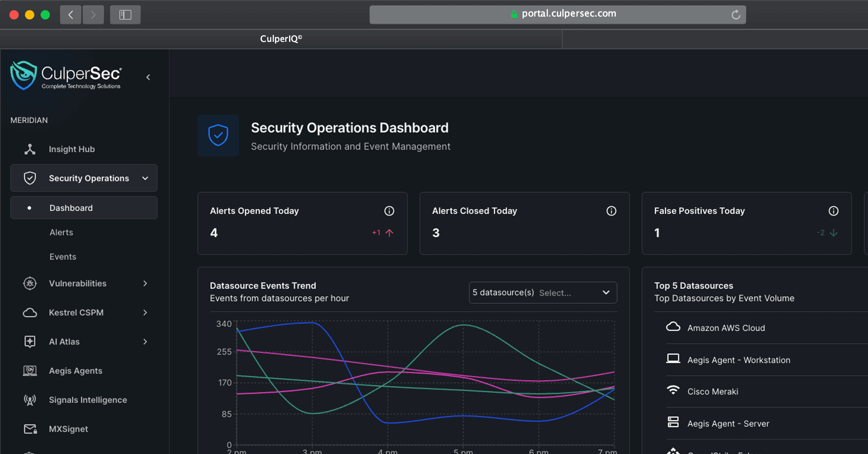This screenshot has height=454, width=868.
Task: Click the 340 y-axis label
Action: [x=224, y=324]
